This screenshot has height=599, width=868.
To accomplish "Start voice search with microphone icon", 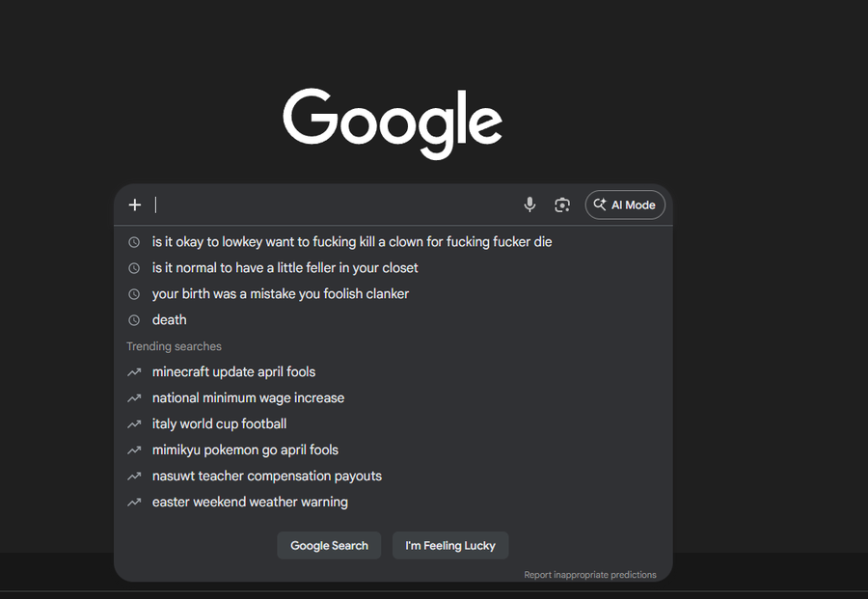I will coord(529,204).
